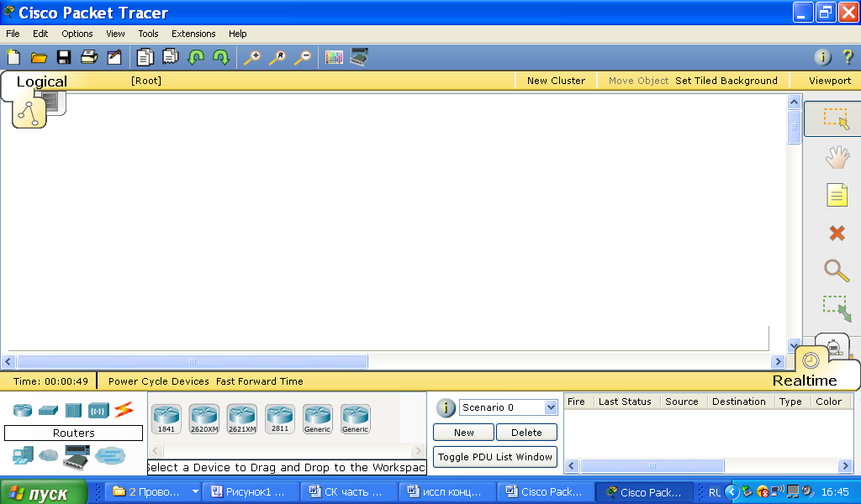Pick the 1841 router
Screen dimensions: 861x504
166,419
